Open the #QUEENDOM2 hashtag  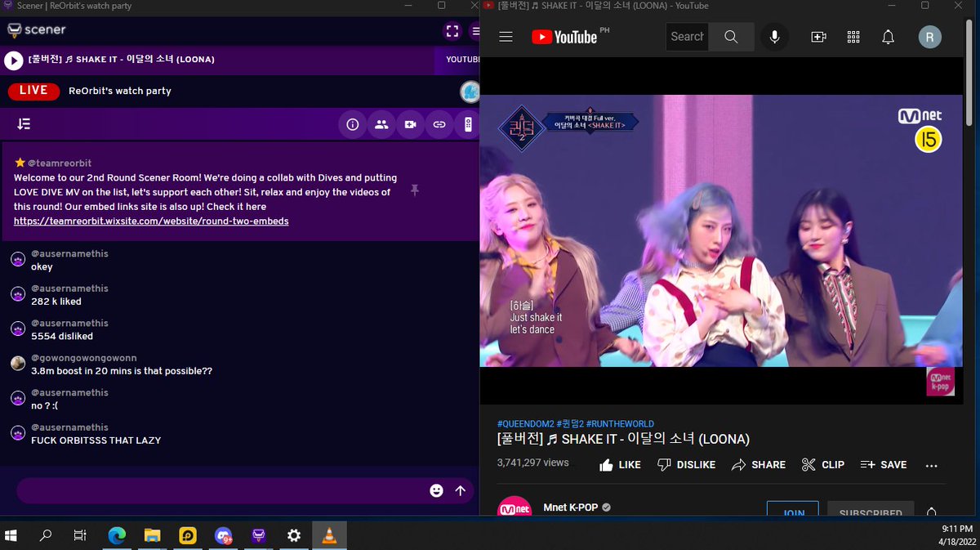click(x=525, y=424)
